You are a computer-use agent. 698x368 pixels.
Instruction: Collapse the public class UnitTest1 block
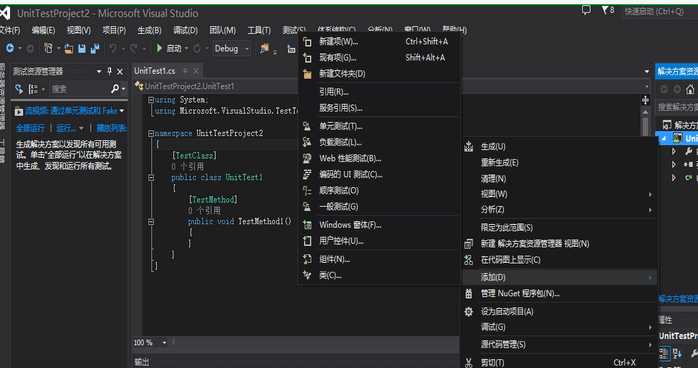coord(151,178)
